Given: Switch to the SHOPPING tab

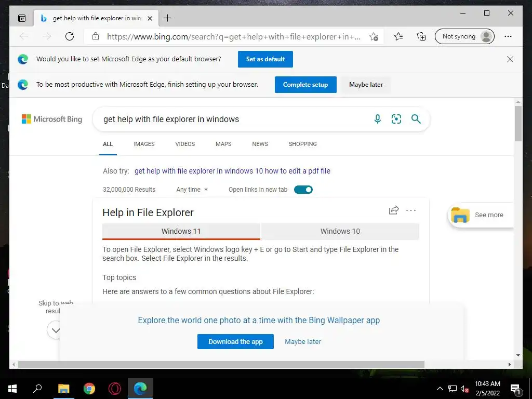Looking at the screenshot, I should [303, 144].
